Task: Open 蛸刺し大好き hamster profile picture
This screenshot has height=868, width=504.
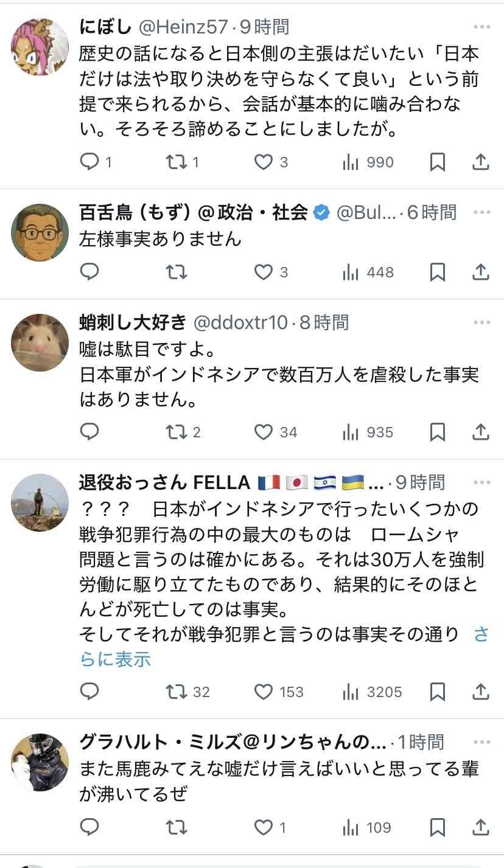Action: coord(40,342)
